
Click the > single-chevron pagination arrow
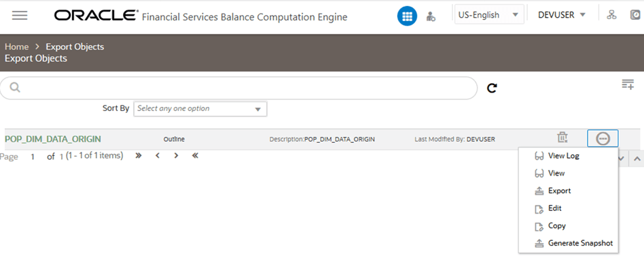[176, 155]
